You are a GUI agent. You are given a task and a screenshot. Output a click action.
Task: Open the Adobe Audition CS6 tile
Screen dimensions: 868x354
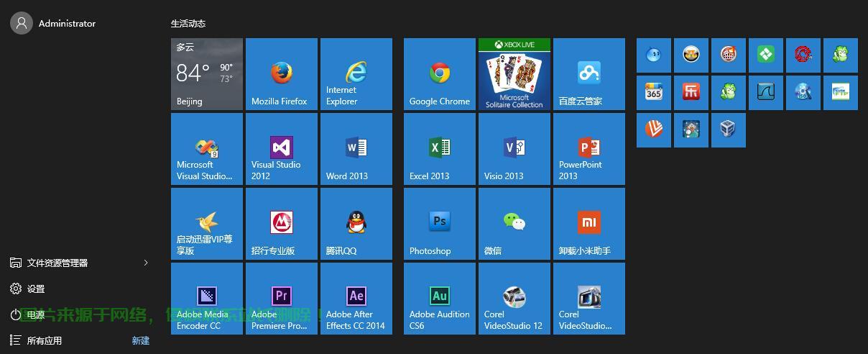pyautogui.click(x=440, y=299)
